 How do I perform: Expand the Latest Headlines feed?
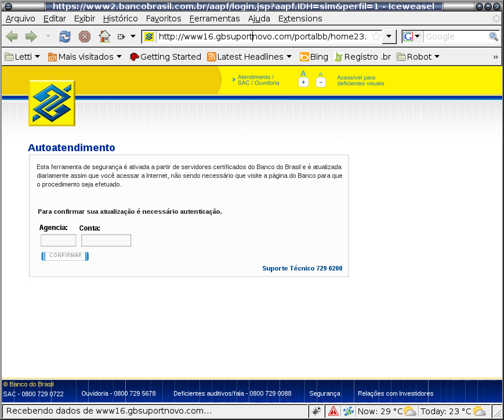click(x=249, y=57)
